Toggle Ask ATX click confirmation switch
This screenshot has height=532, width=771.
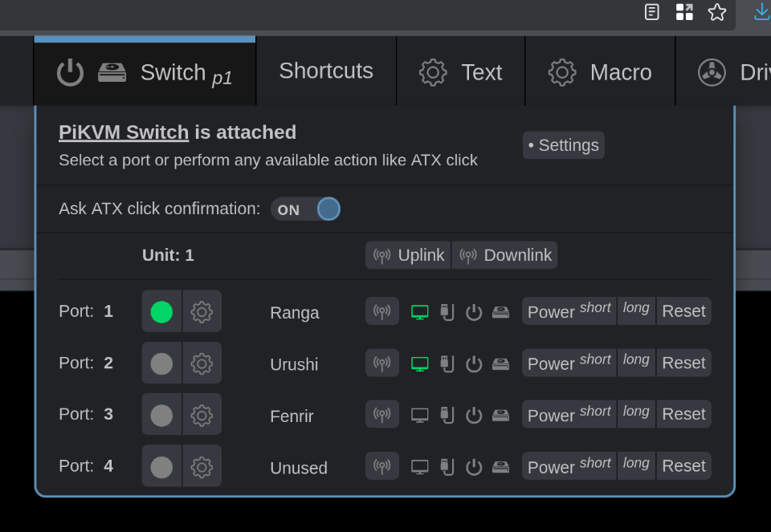coord(305,209)
